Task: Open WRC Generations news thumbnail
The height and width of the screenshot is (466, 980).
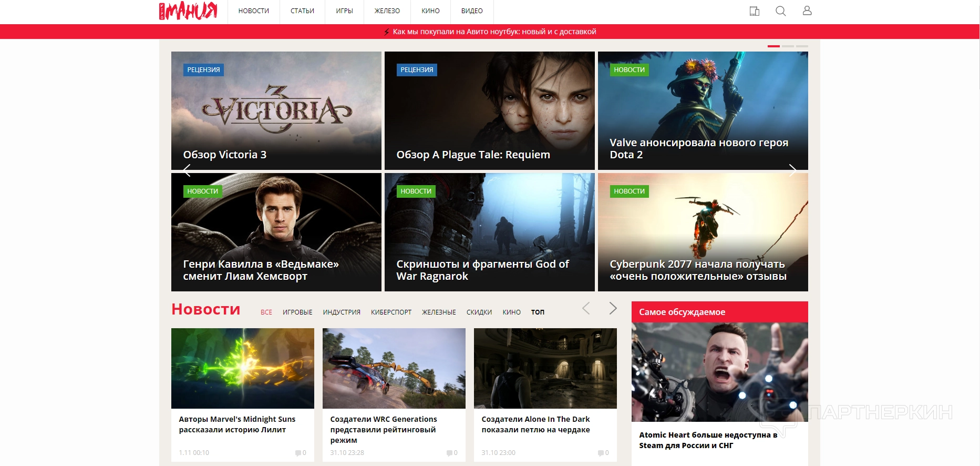Action: [394, 368]
